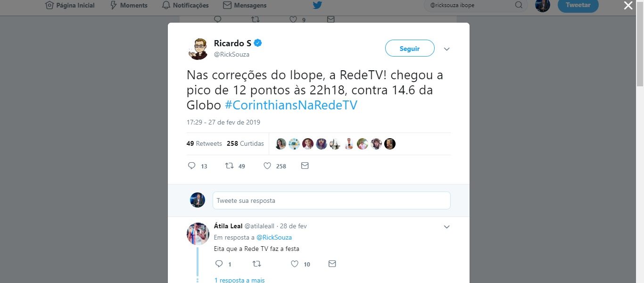Click the Twitter bird logo
644x283 pixels.
(317, 5)
